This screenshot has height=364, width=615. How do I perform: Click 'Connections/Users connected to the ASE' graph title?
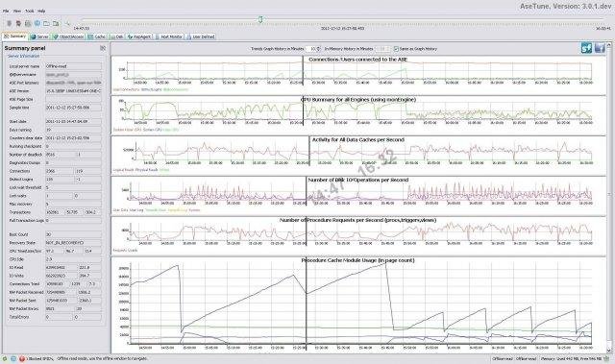point(357,60)
